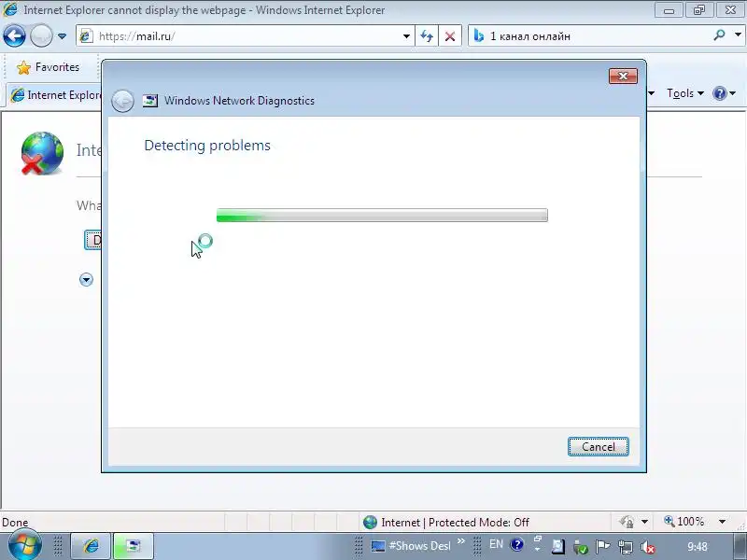The width and height of the screenshot is (747, 560).
Task: Expand the address bar URL history arrow
Action: coord(406,36)
